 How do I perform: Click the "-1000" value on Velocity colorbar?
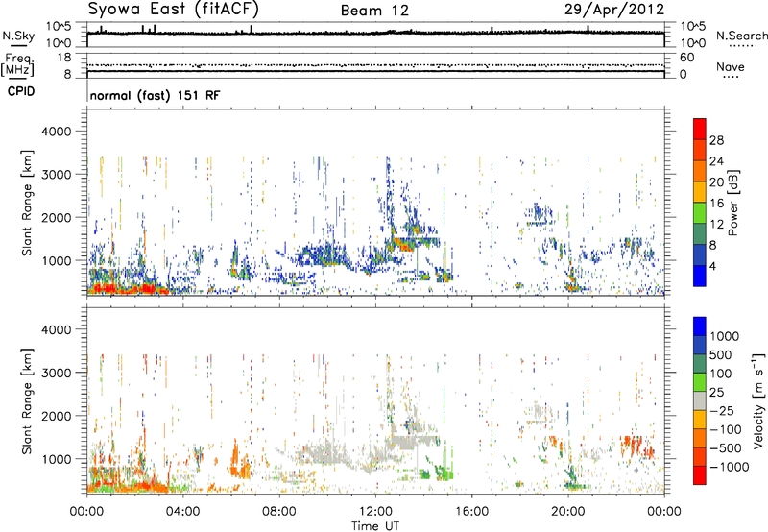tap(730, 467)
